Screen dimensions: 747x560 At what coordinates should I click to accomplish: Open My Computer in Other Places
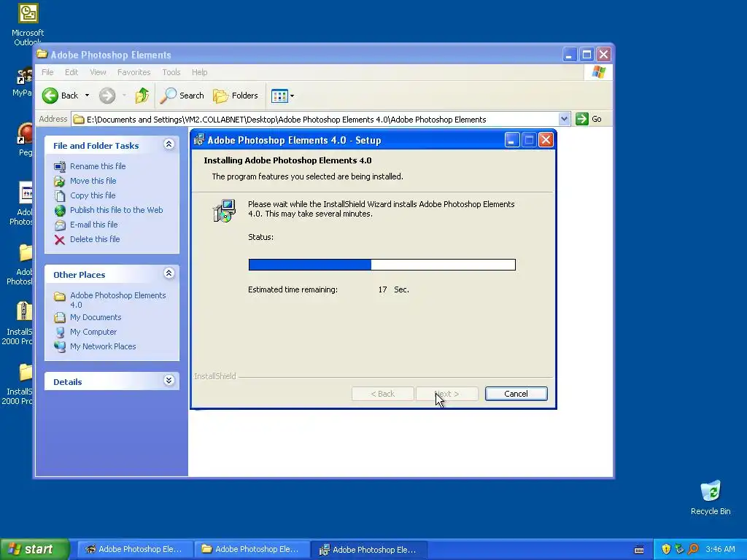click(x=93, y=332)
